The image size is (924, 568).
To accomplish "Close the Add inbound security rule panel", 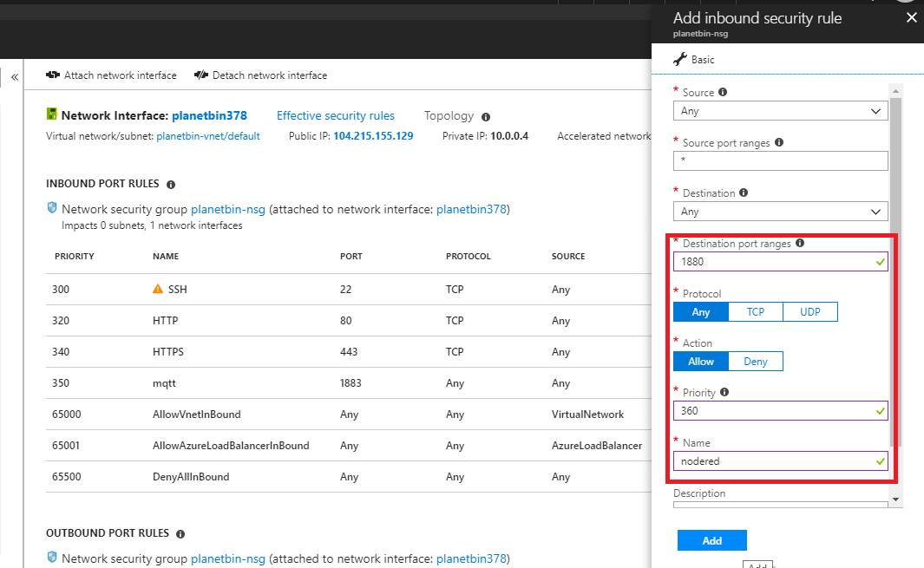I will (x=911, y=17).
